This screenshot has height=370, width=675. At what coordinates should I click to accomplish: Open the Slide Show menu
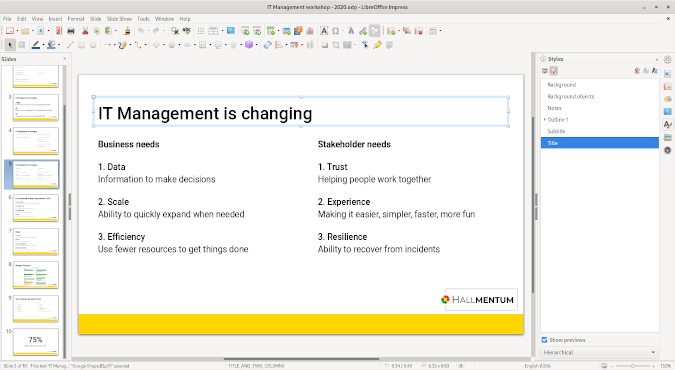point(119,19)
